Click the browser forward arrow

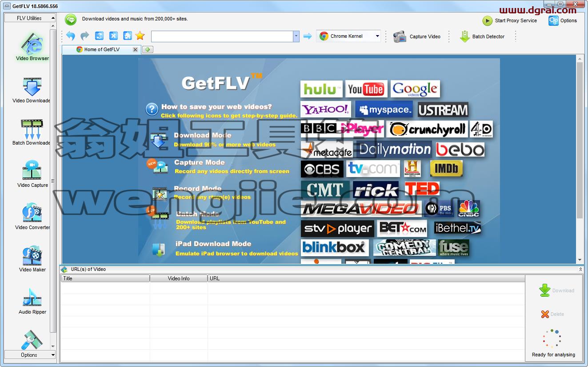tap(85, 36)
